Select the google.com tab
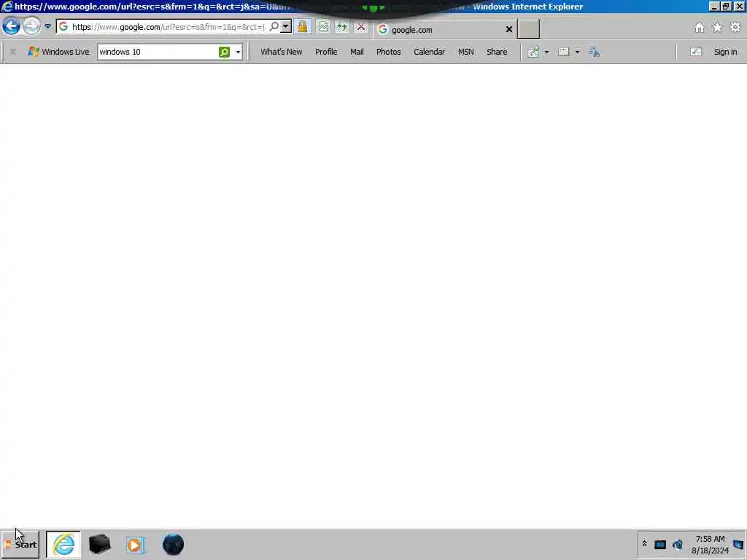The width and height of the screenshot is (747, 560). pyautogui.click(x=444, y=29)
